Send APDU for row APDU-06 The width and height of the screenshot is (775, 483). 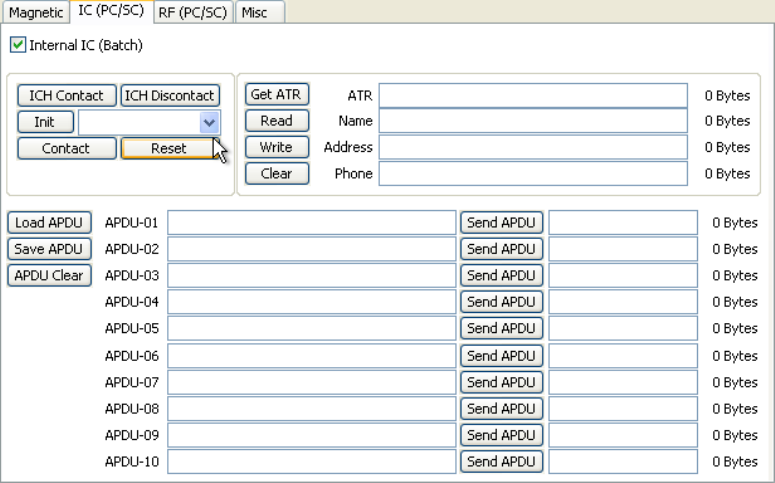click(502, 356)
